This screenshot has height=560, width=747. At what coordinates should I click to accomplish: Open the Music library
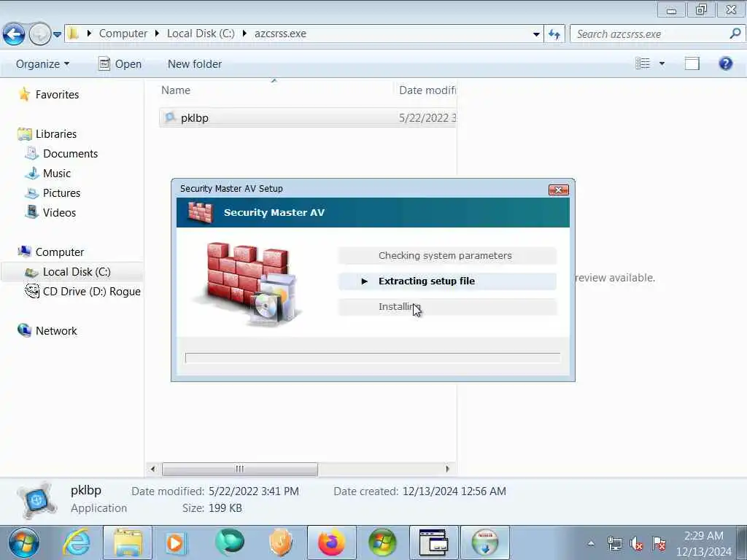click(x=57, y=174)
